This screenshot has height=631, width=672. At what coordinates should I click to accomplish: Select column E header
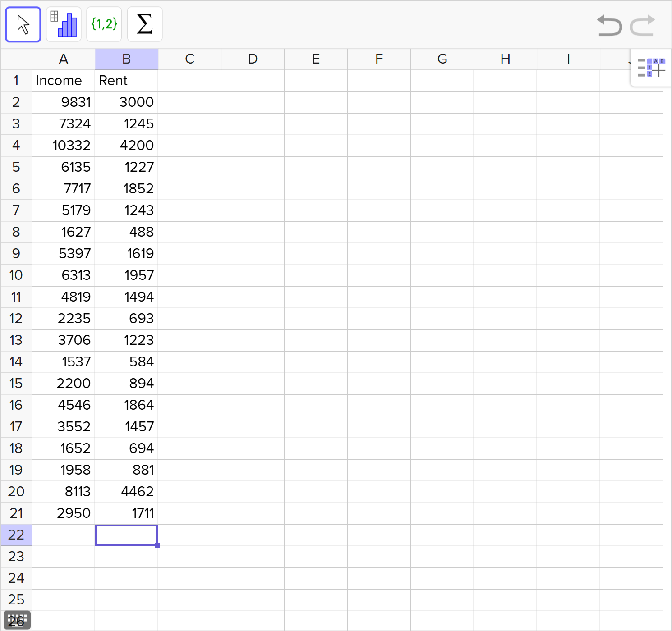point(316,59)
